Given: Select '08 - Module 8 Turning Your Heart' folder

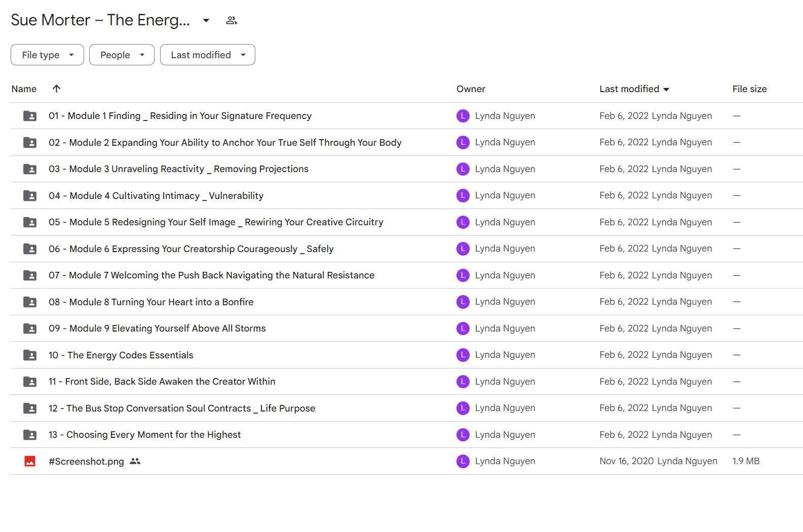Looking at the screenshot, I should (151, 302).
